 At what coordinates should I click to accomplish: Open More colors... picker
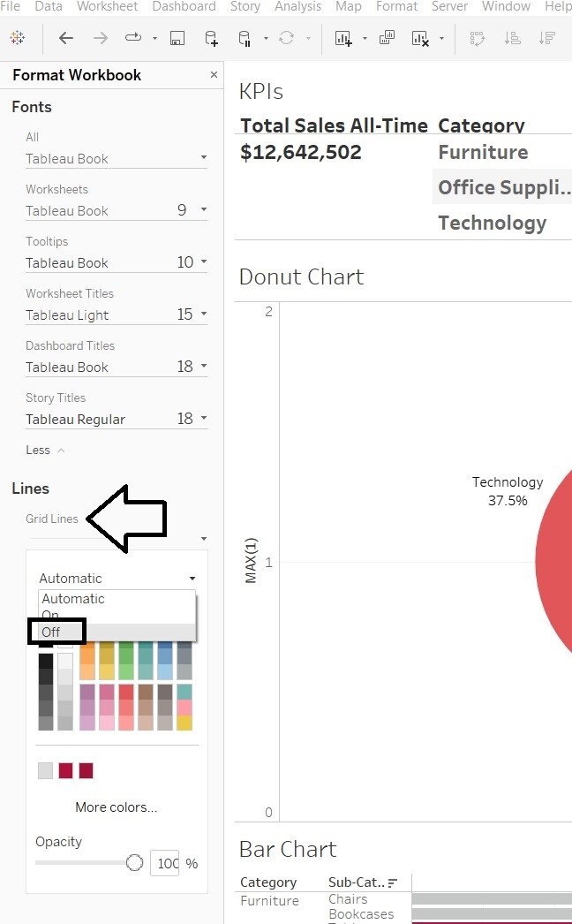(x=116, y=807)
